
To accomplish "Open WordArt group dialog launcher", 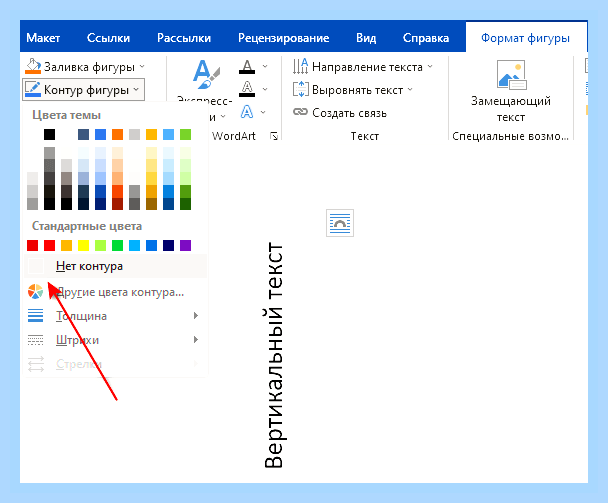I will 274,136.
